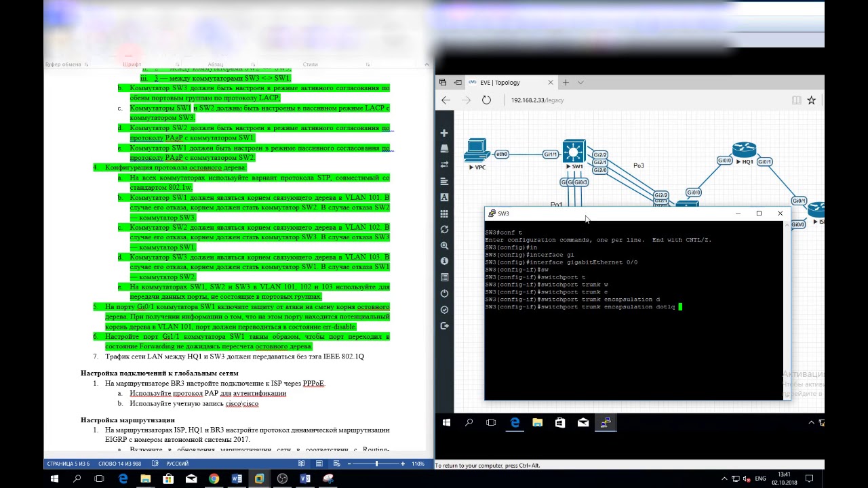Close the 'EVE | Topology' tab

click(x=551, y=83)
